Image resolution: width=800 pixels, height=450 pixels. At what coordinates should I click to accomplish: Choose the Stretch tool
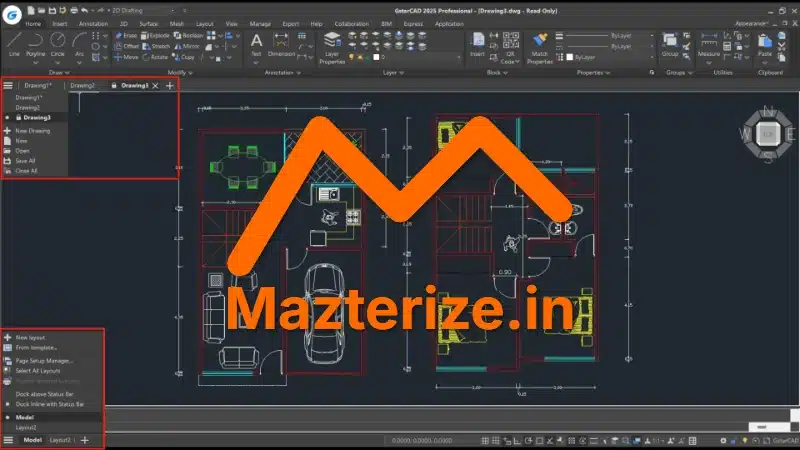[156, 46]
